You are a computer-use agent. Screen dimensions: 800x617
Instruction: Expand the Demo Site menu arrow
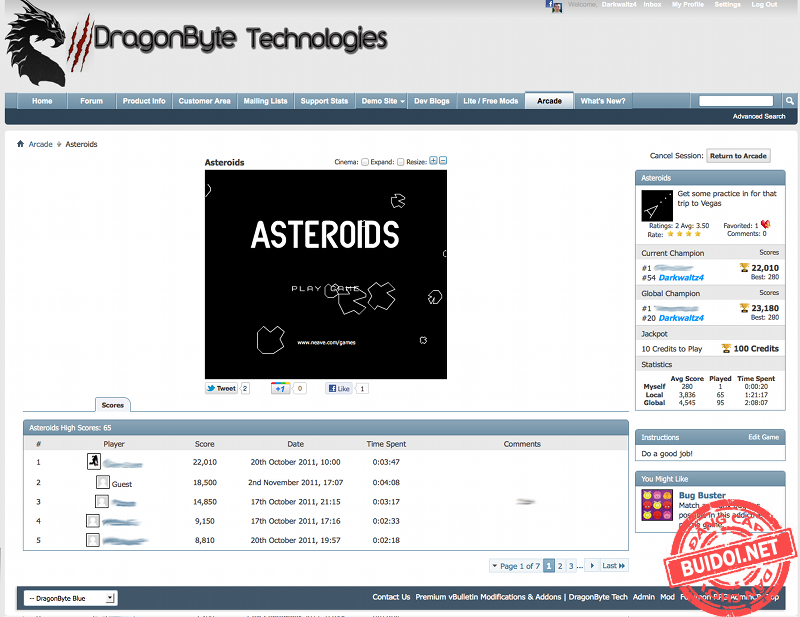click(403, 101)
